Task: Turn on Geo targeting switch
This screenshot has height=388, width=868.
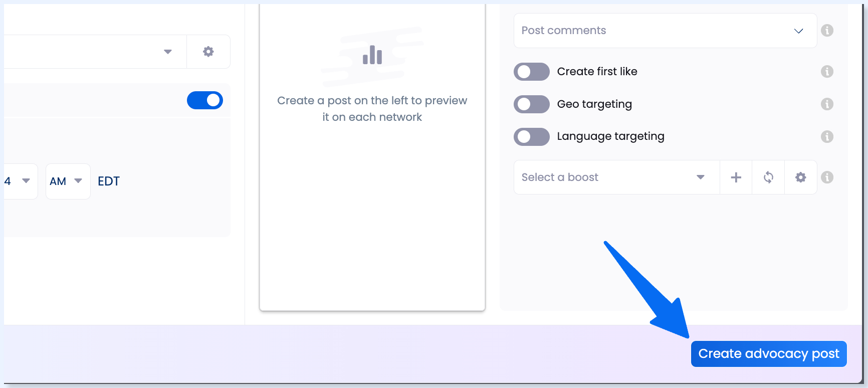Action: [532, 104]
